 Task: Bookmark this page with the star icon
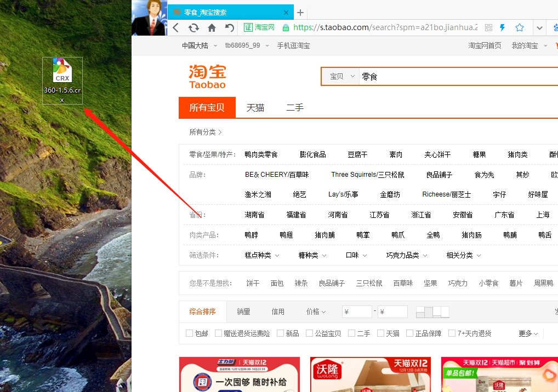(x=520, y=27)
